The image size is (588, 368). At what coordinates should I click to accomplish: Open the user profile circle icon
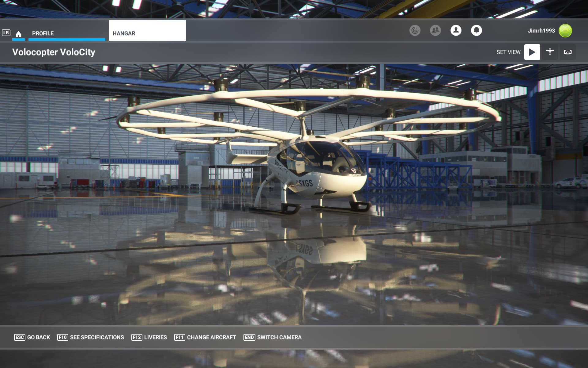pyautogui.click(x=456, y=30)
